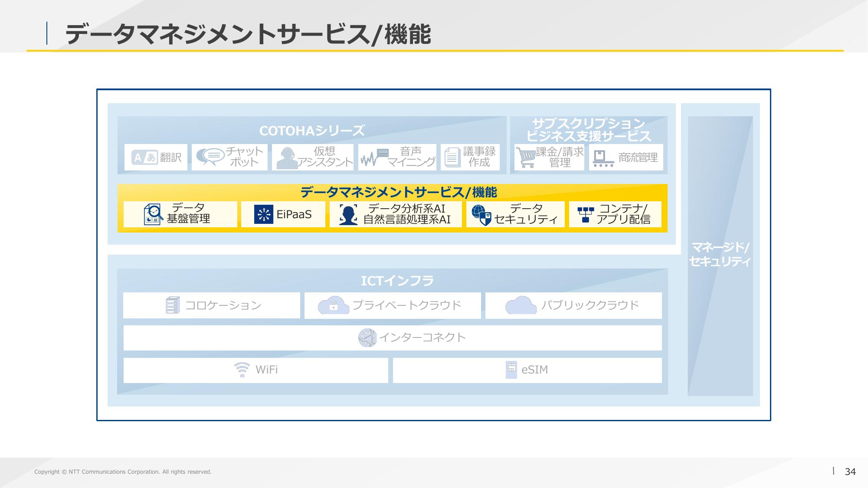Image resolution: width=868 pixels, height=488 pixels.
Task: Click the server rack icon for コロケーション
Action: [173, 305]
